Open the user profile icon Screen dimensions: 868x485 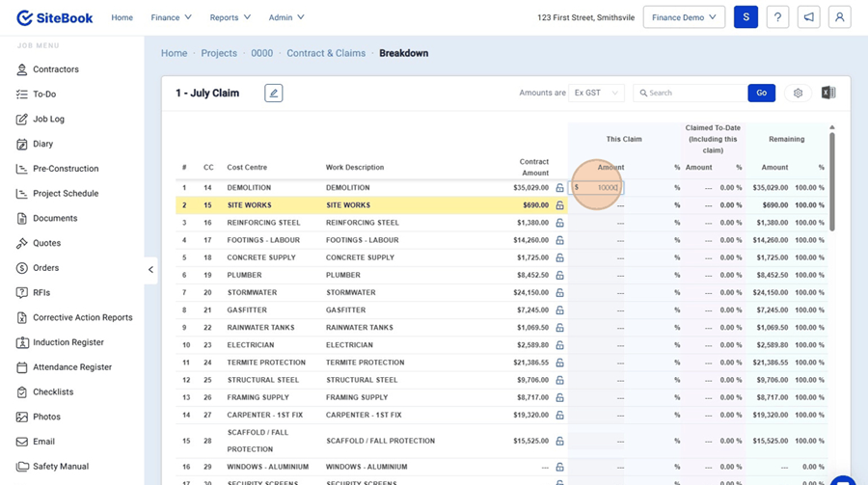coord(839,17)
